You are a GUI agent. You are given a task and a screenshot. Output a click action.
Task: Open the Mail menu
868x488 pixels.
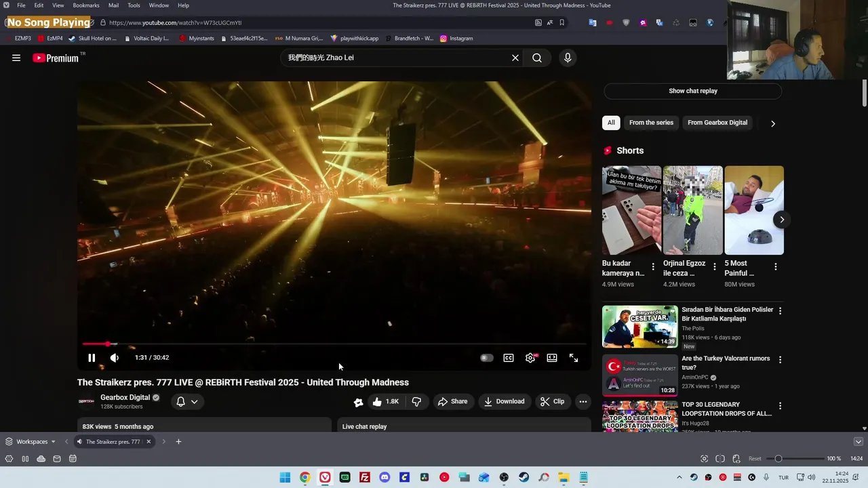tap(113, 5)
